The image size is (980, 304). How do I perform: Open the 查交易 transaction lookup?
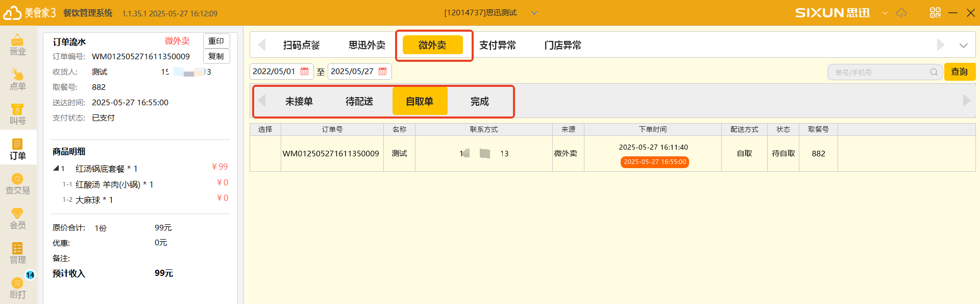18,184
